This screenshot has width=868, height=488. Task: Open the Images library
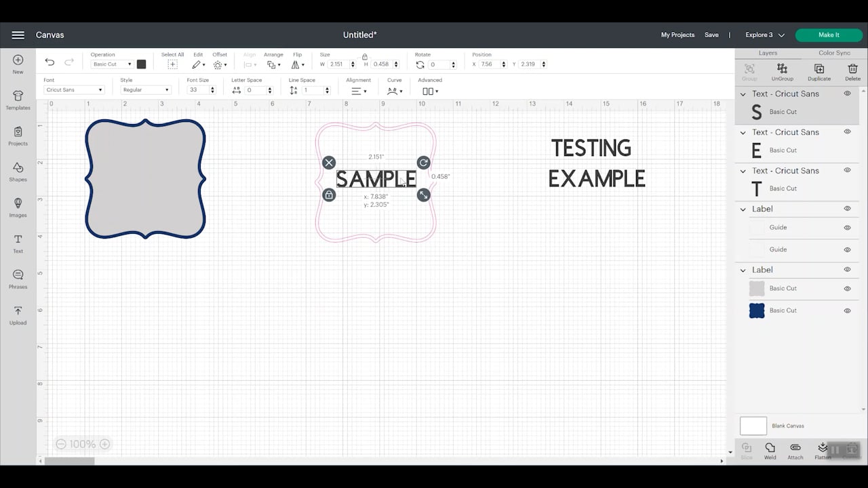[18, 207]
